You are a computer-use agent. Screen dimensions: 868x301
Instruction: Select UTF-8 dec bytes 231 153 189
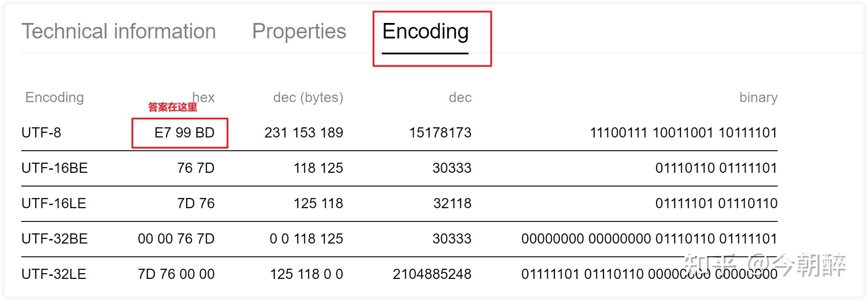(303, 133)
